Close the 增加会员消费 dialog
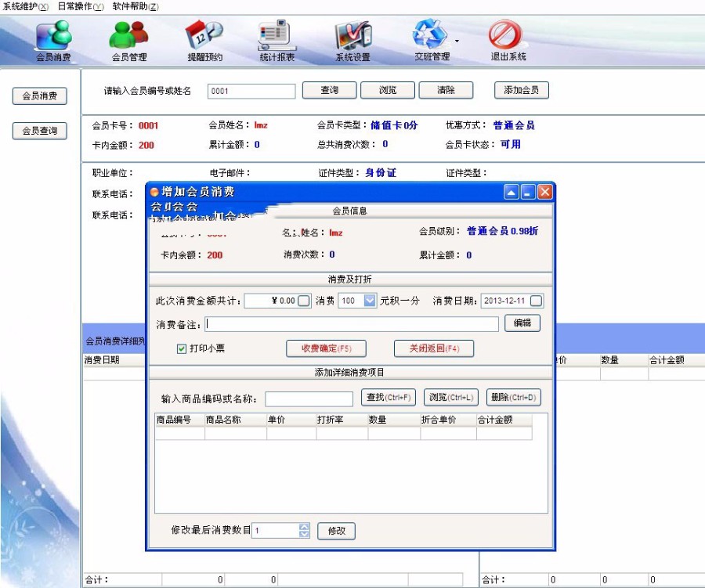The image size is (705, 588). [x=545, y=192]
